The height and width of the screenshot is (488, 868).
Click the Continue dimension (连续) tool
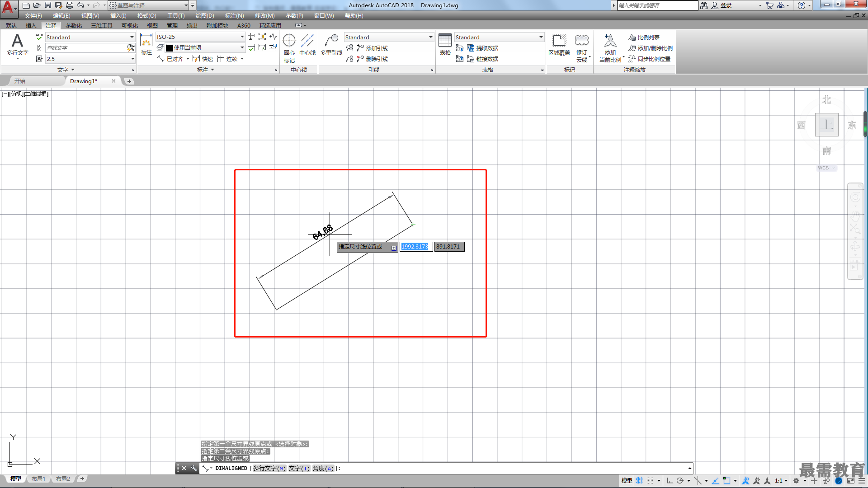[x=227, y=59]
